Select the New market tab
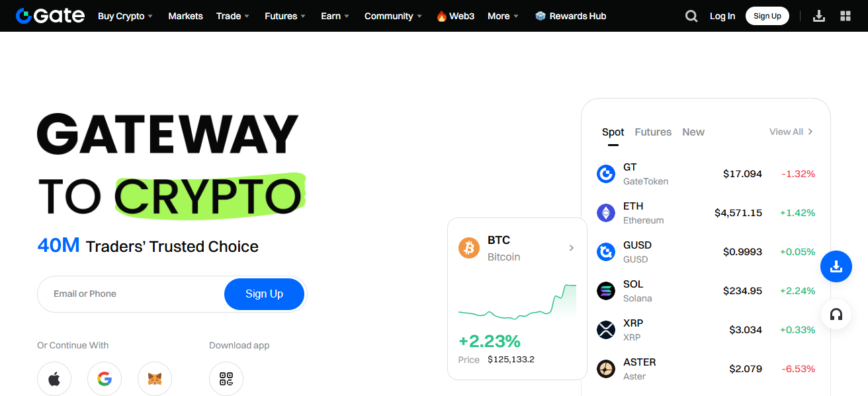Viewport: 868px width, 396px height. [693, 132]
